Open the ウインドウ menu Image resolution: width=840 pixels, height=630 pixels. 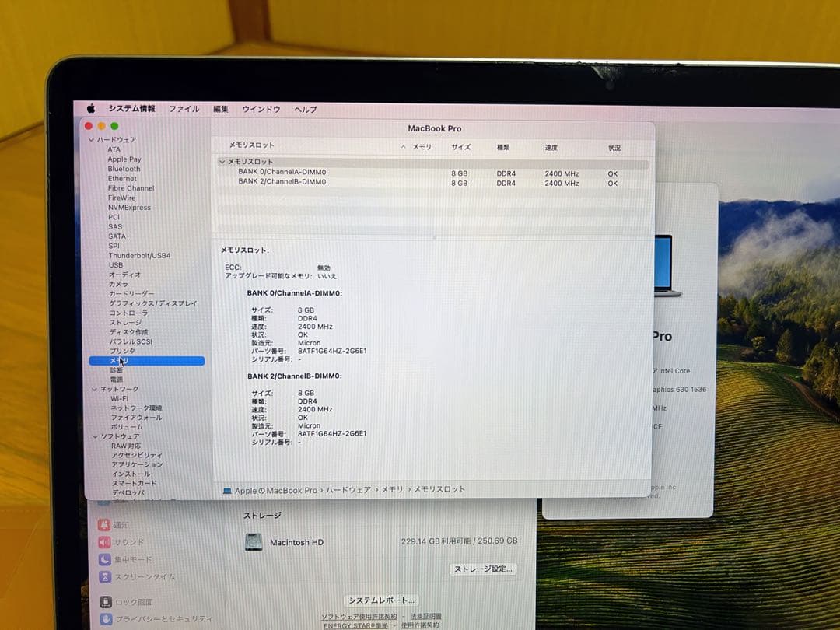coord(261,110)
